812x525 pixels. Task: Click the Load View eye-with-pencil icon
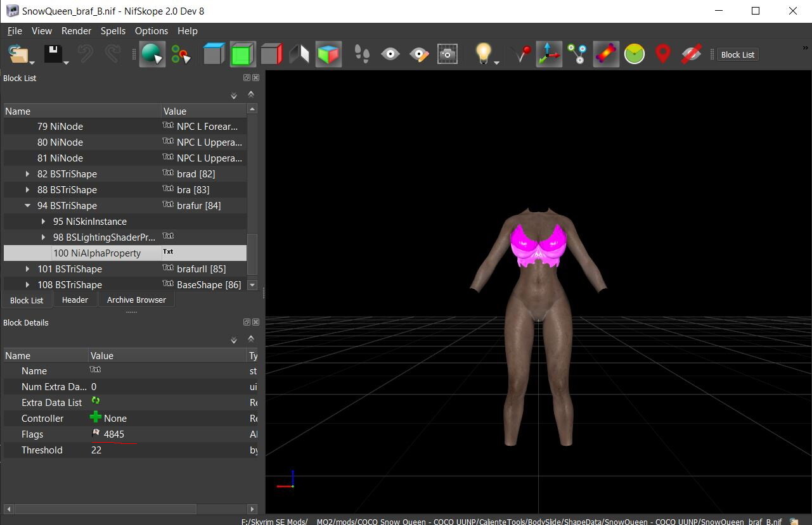pos(420,54)
